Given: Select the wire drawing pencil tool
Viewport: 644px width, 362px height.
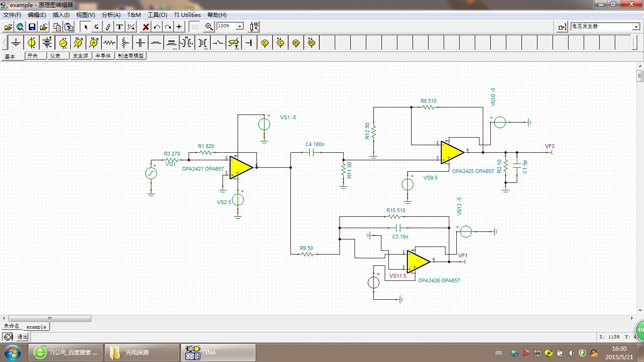Looking at the screenshot, I should pos(108,27).
